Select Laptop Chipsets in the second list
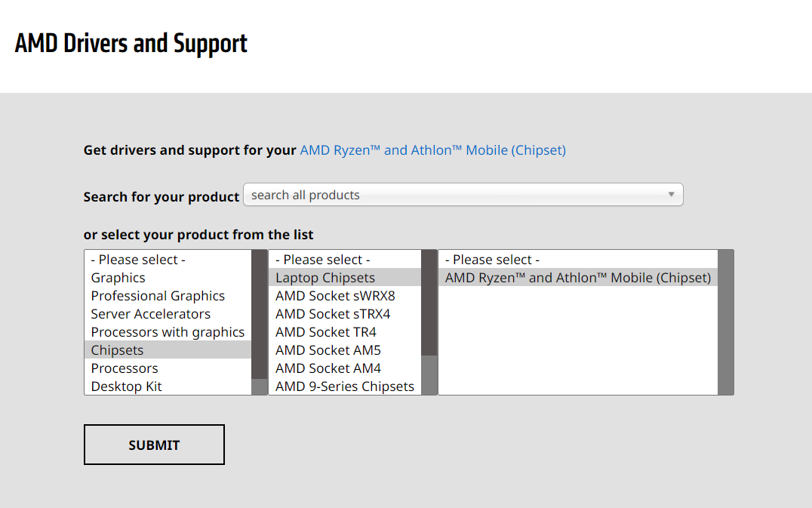This screenshot has width=812, height=508. pos(325,278)
